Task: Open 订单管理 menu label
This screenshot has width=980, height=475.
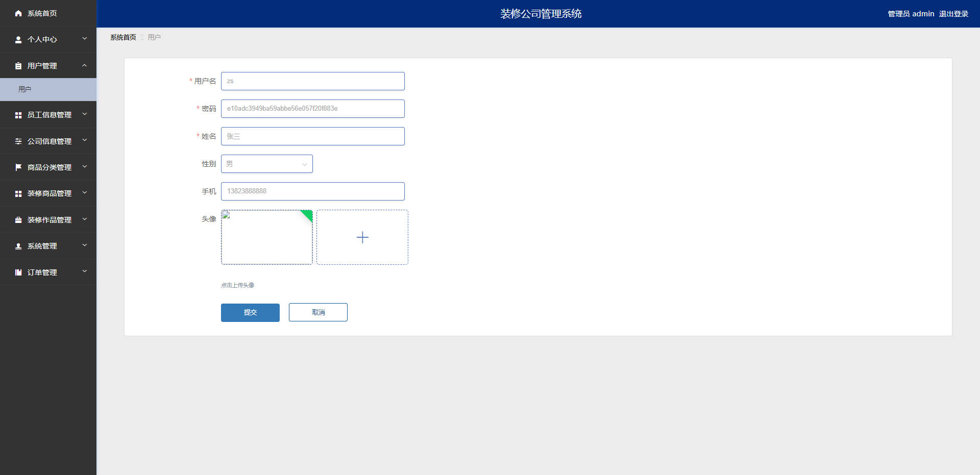Action: point(42,272)
